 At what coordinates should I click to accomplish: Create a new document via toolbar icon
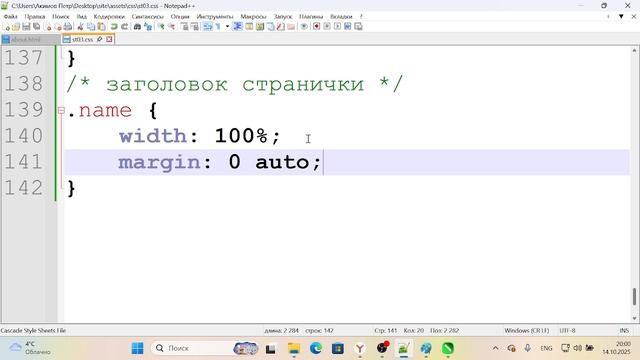click(x=6, y=27)
